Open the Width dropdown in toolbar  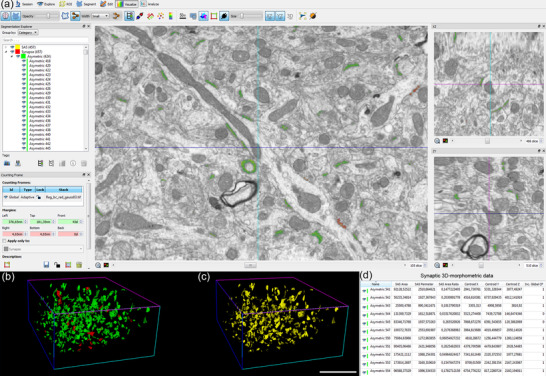pos(101,16)
